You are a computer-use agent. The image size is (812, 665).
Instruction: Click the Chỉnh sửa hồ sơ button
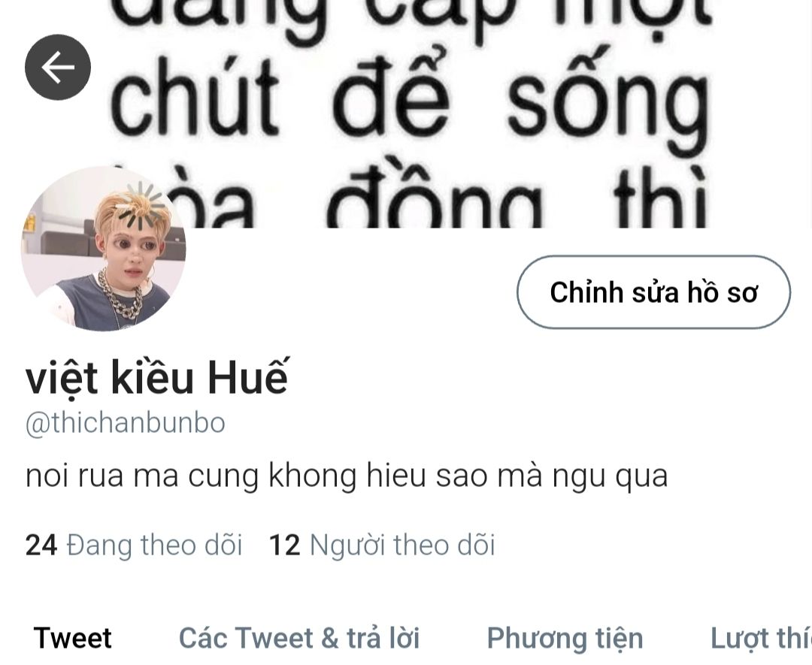point(653,292)
